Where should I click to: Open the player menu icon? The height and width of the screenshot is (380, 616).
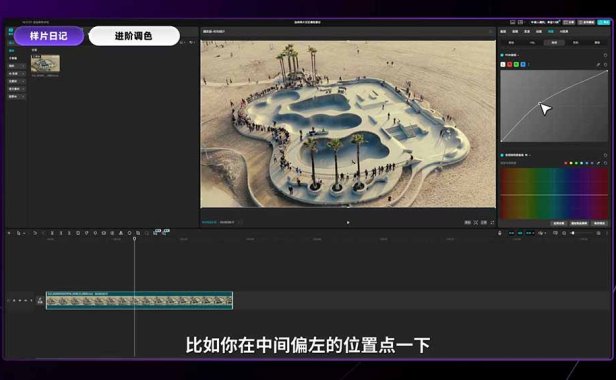point(490,31)
